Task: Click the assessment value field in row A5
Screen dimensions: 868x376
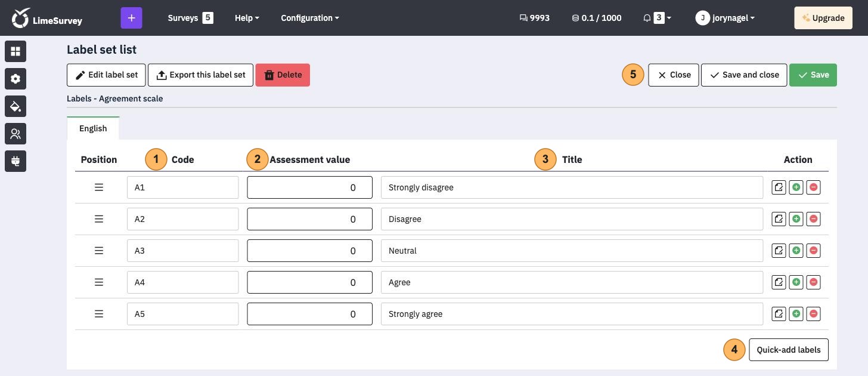Action: point(310,314)
